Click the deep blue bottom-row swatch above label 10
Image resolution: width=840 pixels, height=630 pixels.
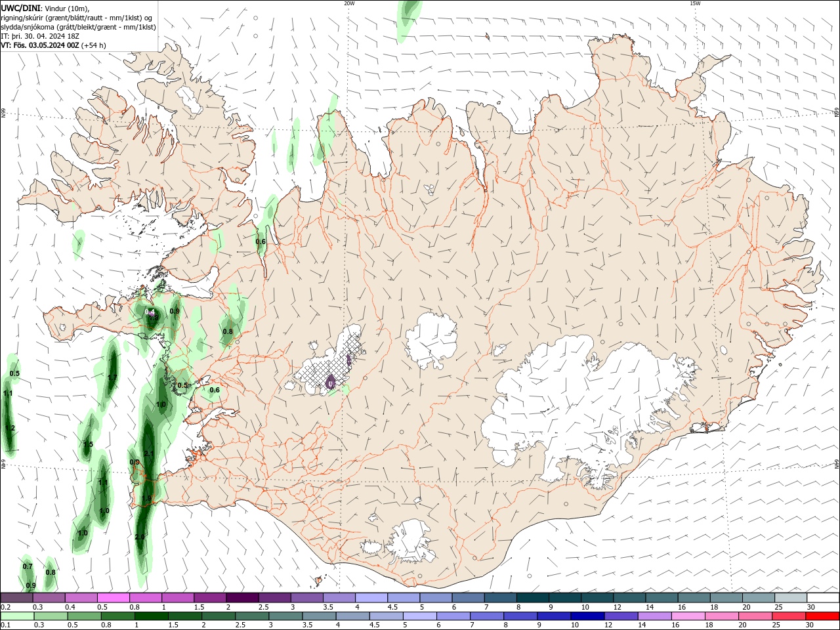(x=587, y=616)
